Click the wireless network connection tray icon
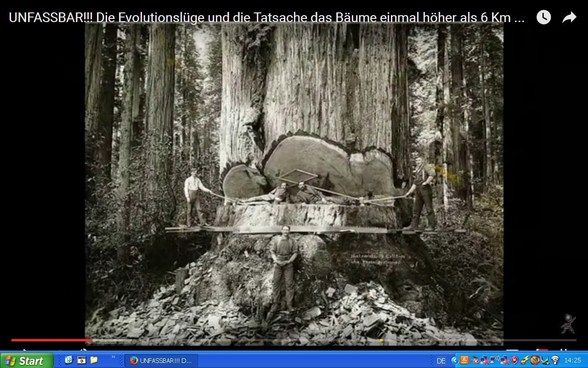This screenshot has width=588, height=368. point(495,360)
